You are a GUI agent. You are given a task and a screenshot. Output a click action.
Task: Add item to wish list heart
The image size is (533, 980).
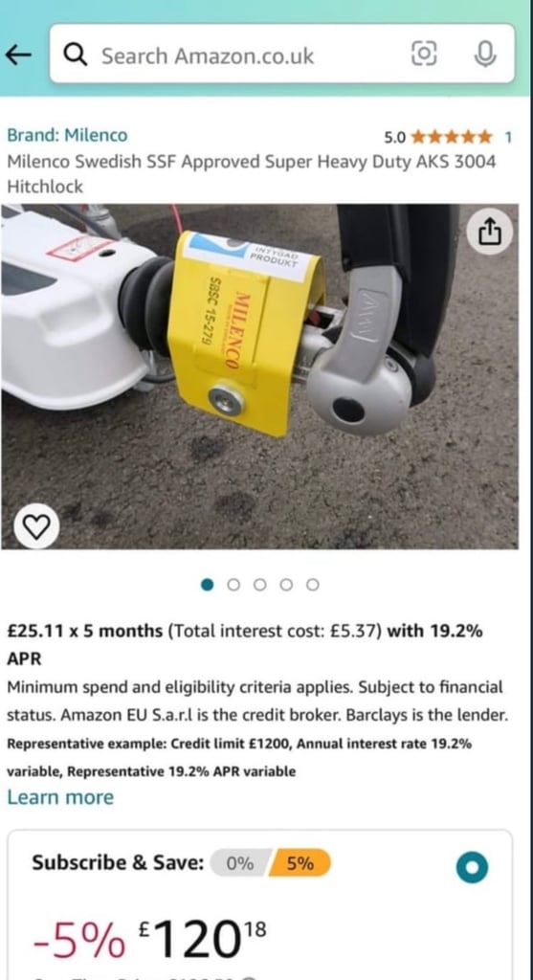pos(36,526)
